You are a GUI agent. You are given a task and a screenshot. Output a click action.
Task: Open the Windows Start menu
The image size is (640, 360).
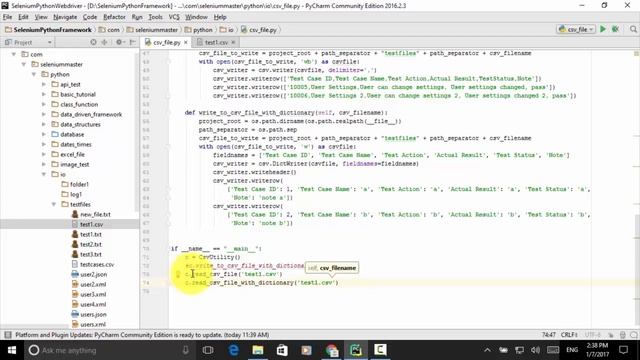tap(12, 350)
